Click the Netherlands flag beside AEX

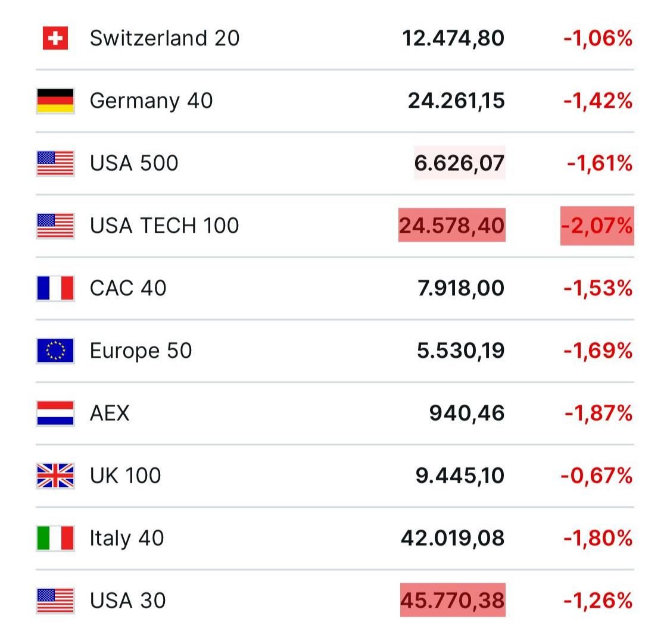coord(55,413)
